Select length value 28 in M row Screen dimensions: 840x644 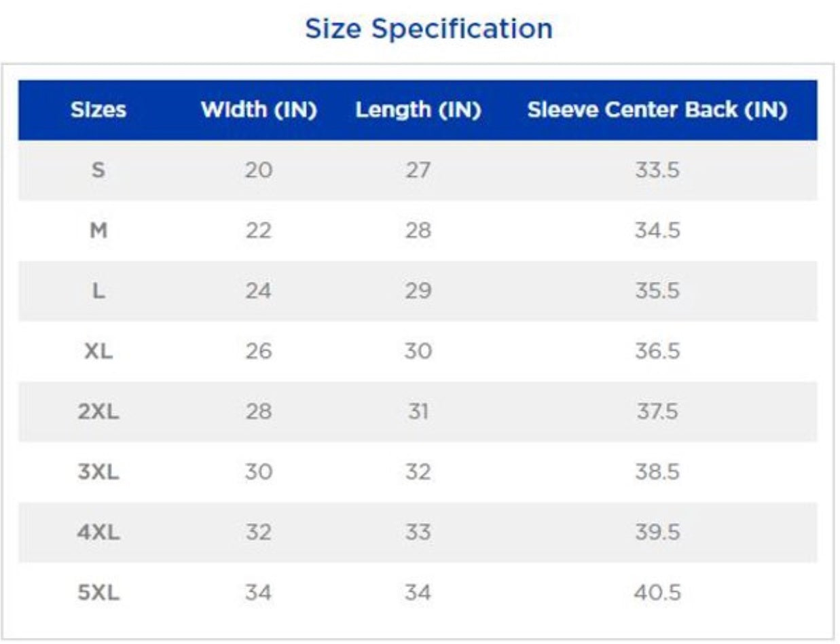(x=418, y=230)
